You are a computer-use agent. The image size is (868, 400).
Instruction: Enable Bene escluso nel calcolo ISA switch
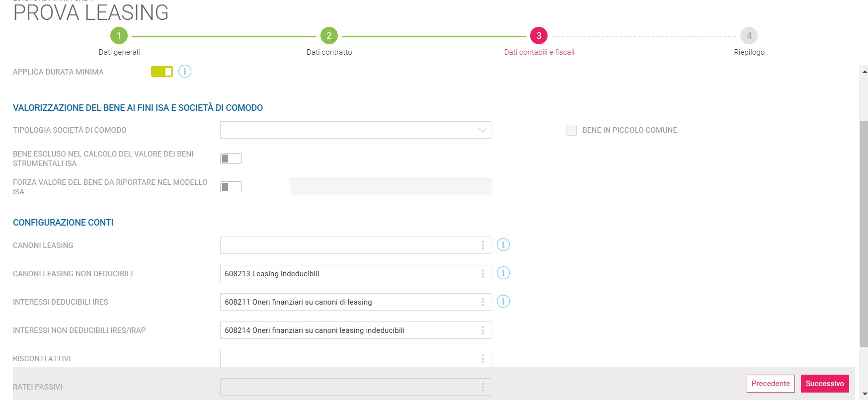click(x=231, y=159)
